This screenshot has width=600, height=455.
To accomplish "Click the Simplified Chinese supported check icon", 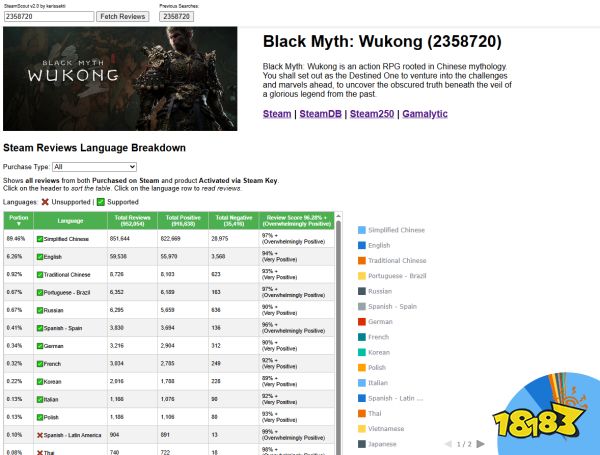I will [40, 239].
